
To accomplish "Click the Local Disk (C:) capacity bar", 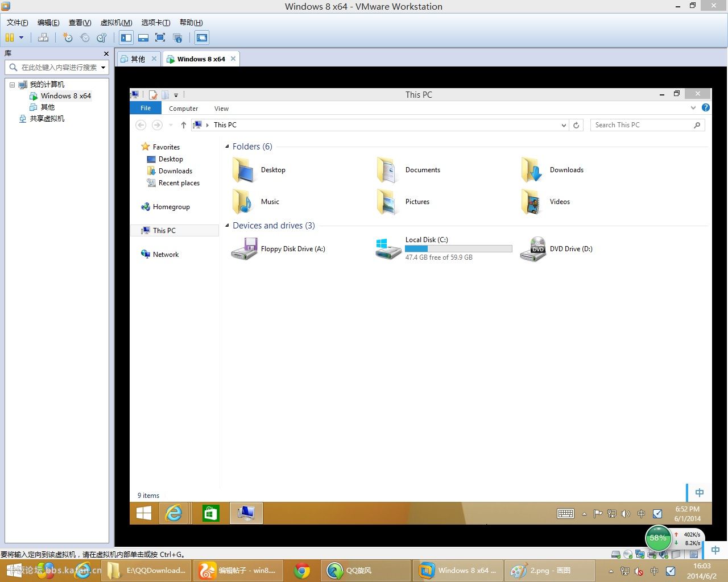I will [x=458, y=249].
